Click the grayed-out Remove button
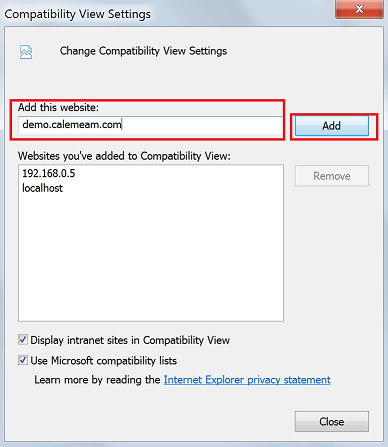Viewport: 388px width, 447px height. tap(332, 176)
